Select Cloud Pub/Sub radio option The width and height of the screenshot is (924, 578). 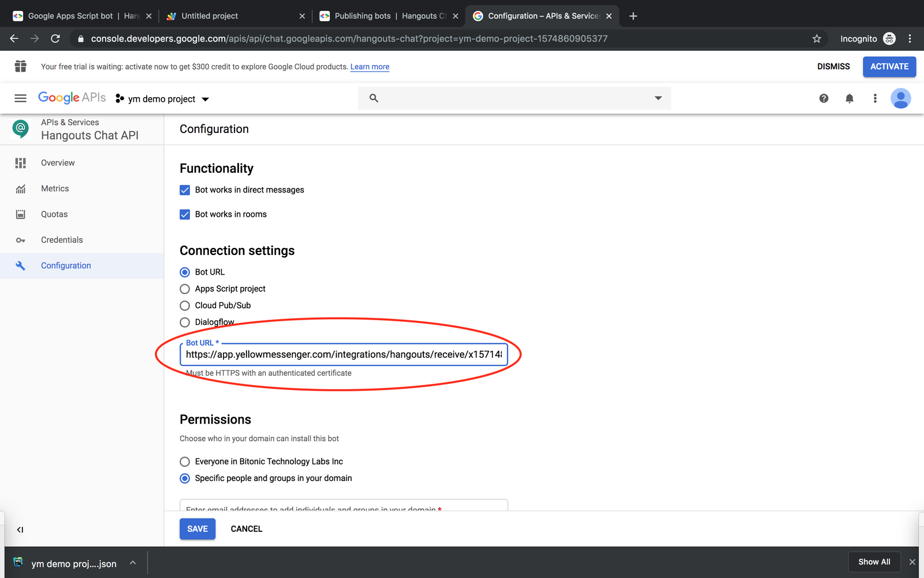[x=185, y=306]
